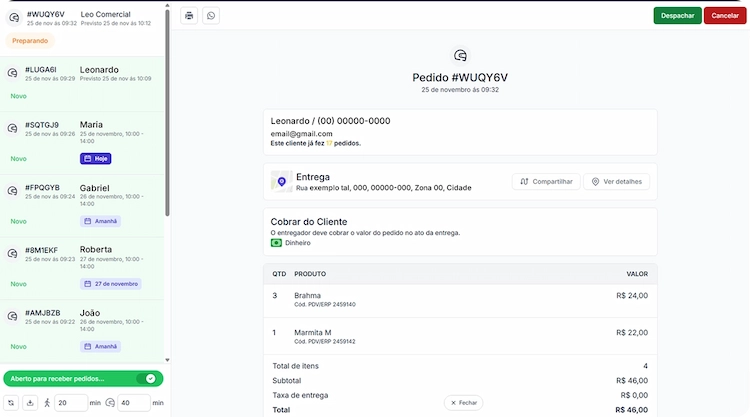Viewport: 750px width, 417px height.
Task: Click the Compartilhar button
Action: click(547, 182)
